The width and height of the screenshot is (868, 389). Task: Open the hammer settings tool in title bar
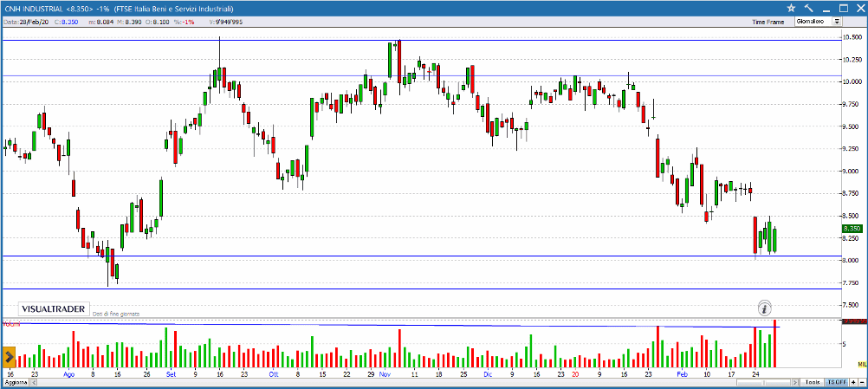pyautogui.click(x=808, y=8)
